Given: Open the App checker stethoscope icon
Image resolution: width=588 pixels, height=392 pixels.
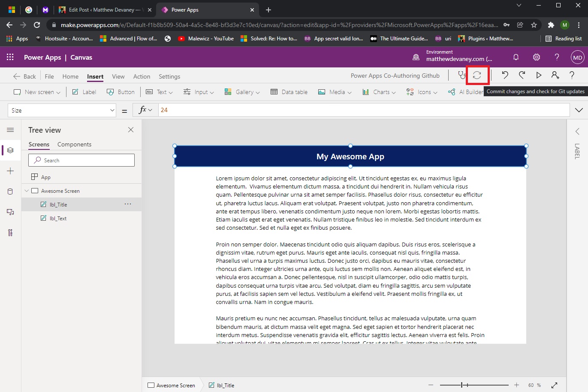Looking at the screenshot, I should click(x=461, y=75).
